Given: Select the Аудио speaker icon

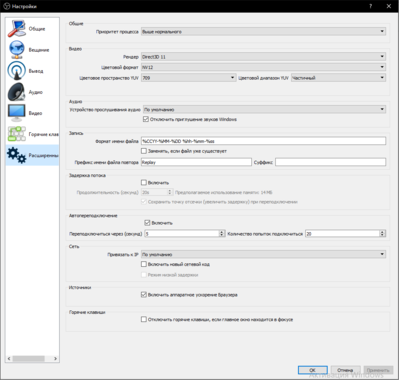Looking at the screenshot, I should [x=17, y=92].
